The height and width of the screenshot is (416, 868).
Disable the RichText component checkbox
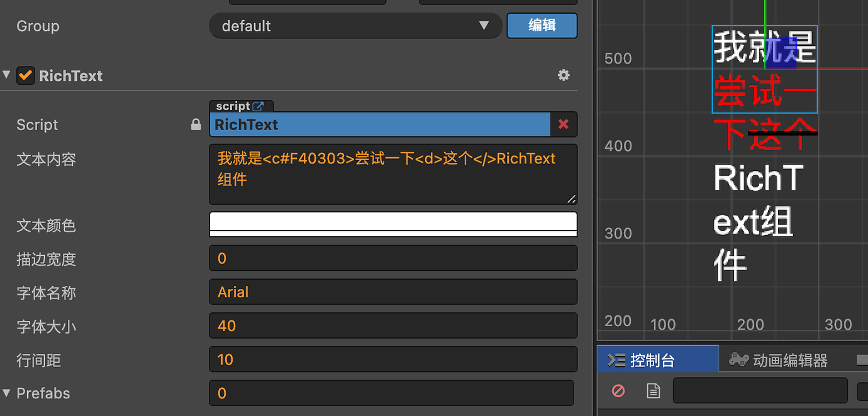click(x=26, y=75)
